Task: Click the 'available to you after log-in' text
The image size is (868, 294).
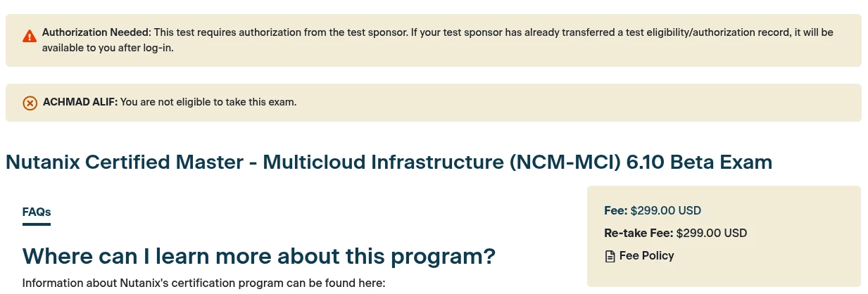Action: pyautogui.click(x=108, y=48)
